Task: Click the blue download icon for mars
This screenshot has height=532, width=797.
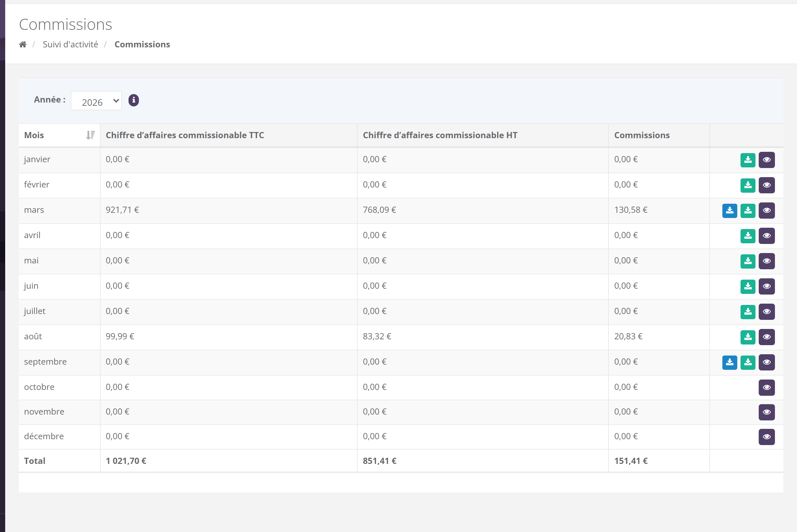Action: (x=730, y=210)
